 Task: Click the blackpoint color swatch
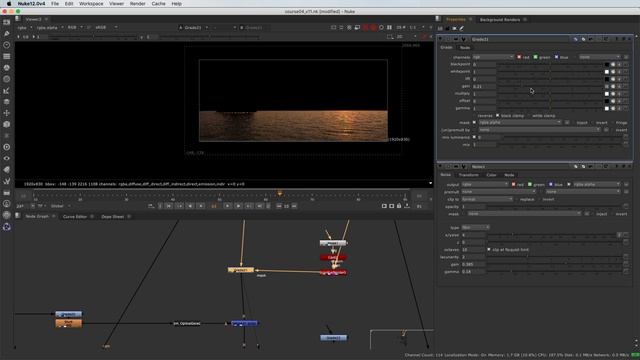(607, 64)
